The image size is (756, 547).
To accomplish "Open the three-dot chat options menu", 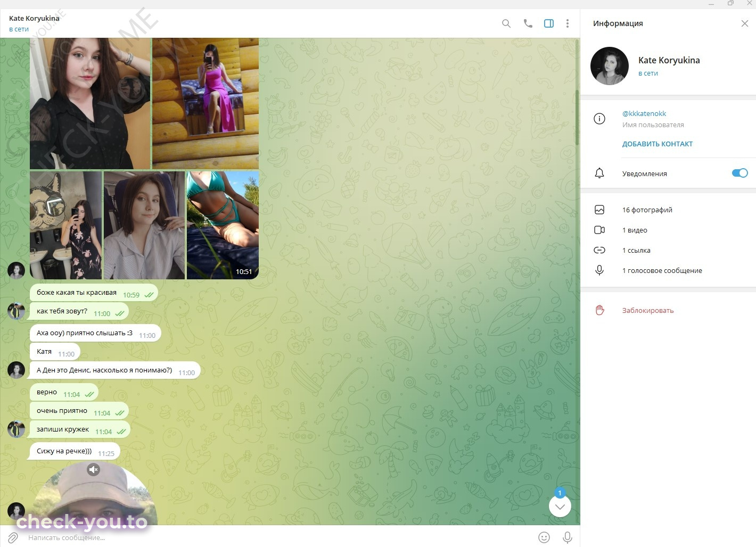I will tap(568, 23).
